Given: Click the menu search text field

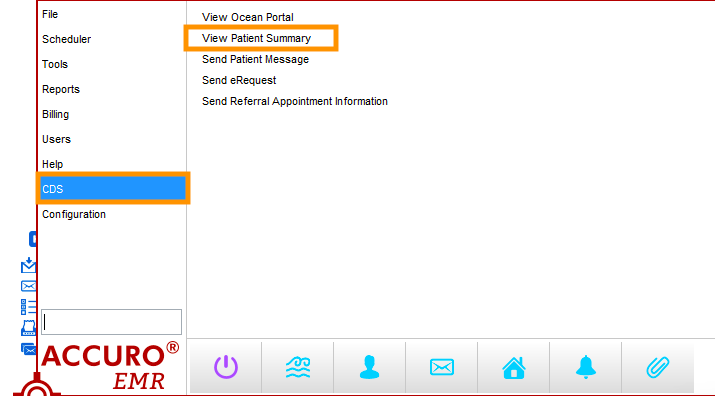Looking at the screenshot, I should (x=112, y=322).
